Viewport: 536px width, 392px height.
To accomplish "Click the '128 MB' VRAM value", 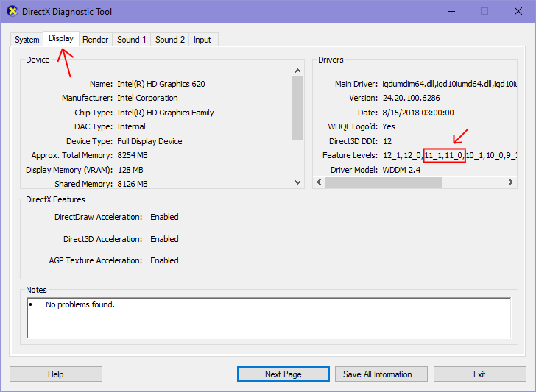I will (130, 170).
